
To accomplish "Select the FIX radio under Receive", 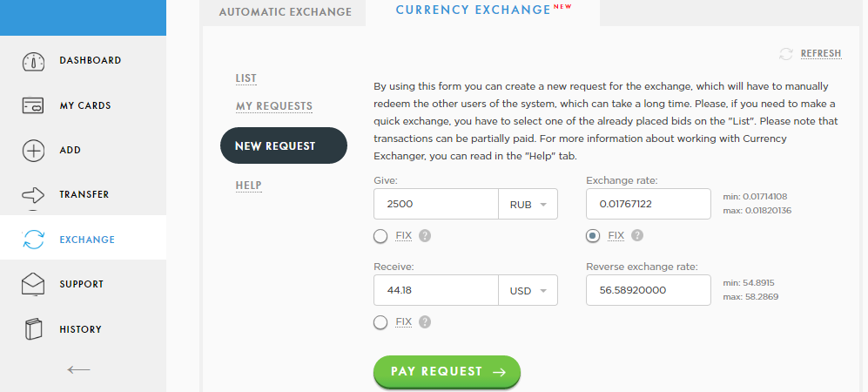I will [380, 322].
